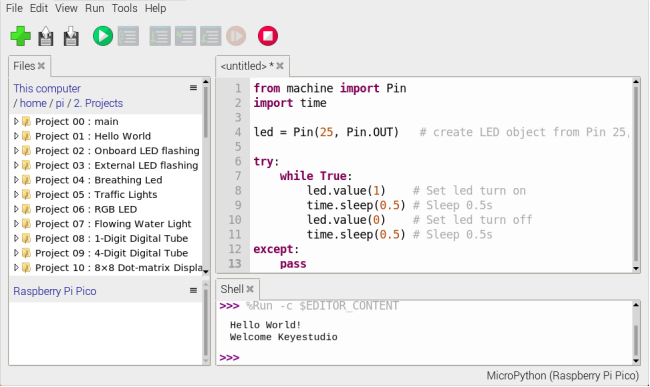This screenshot has width=650, height=387.
Task: Expand Project 02 : Onboard LED flashing arrow
Action: point(16,150)
